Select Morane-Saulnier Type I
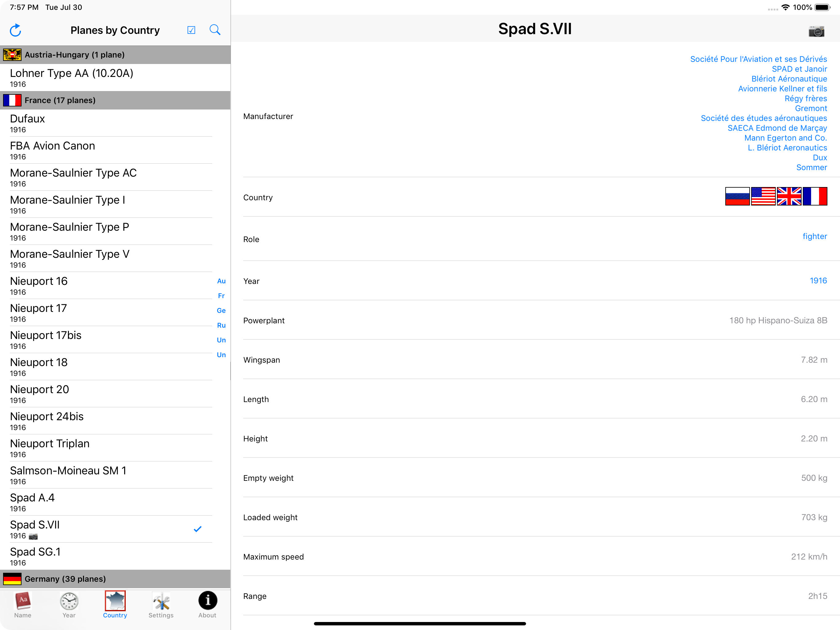The height and width of the screenshot is (630, 840). (115, 205)
